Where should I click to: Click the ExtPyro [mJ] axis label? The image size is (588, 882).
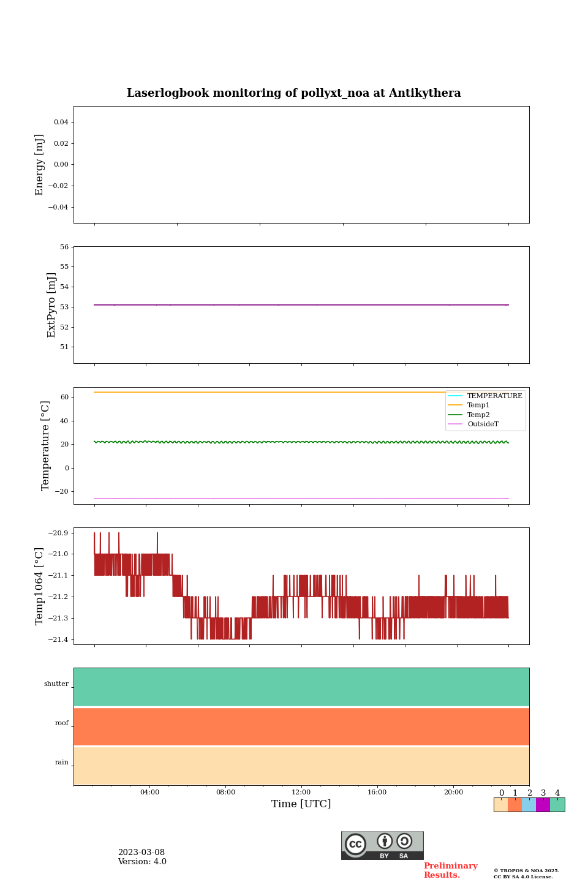pos(51,305)
